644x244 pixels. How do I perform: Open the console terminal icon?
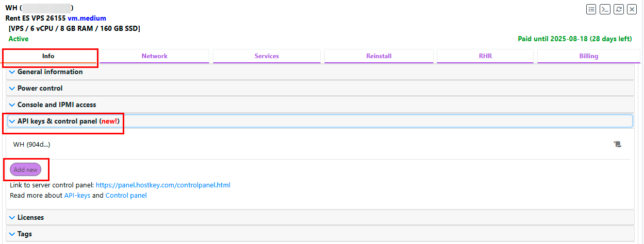click(605, 9)
